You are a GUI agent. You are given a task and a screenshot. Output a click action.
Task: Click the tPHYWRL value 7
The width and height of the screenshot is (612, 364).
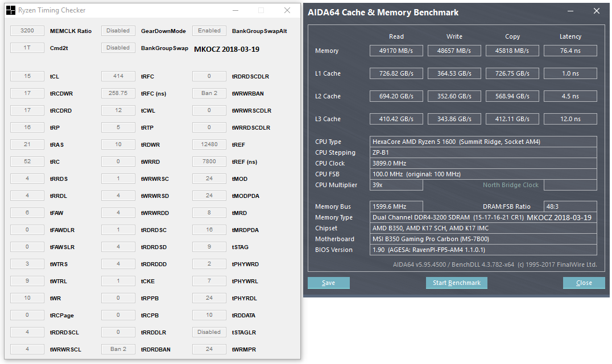[x=209, y=281]
